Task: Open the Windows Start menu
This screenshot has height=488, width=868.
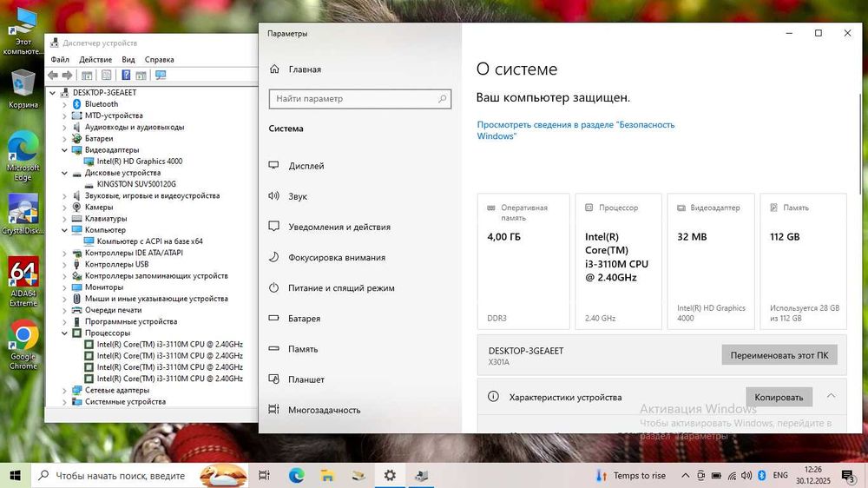Action: click(x=15, y=475)
